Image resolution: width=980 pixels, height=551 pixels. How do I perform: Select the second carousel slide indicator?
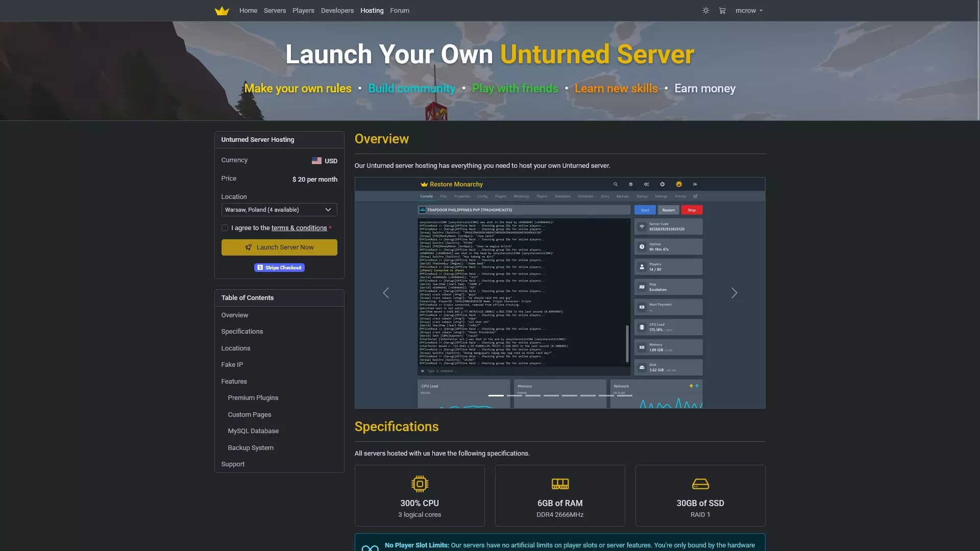pyautogui.click(x=514, y=395)
